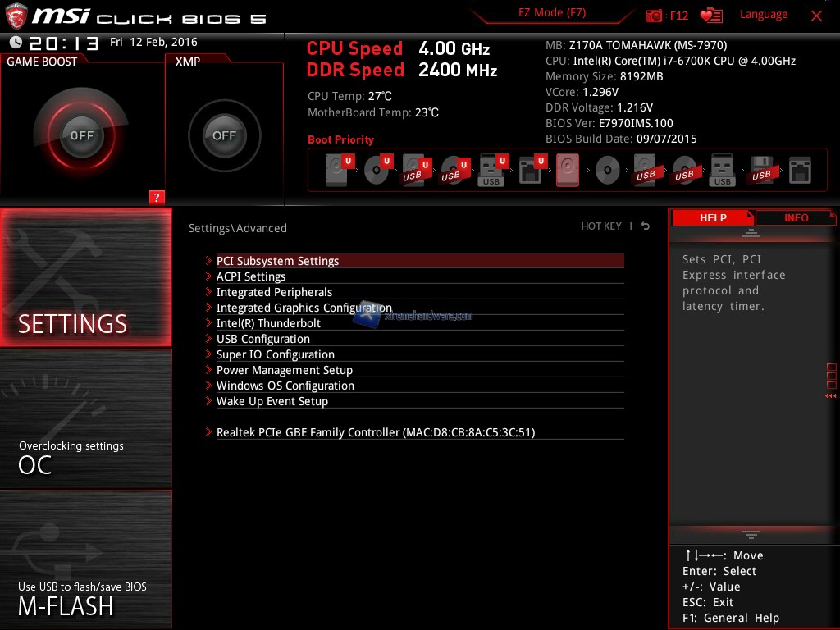This screenshot has width=840, height=630.
Task: Click the screenshot camera icon (F12)
Action: [x=655, y=16]
